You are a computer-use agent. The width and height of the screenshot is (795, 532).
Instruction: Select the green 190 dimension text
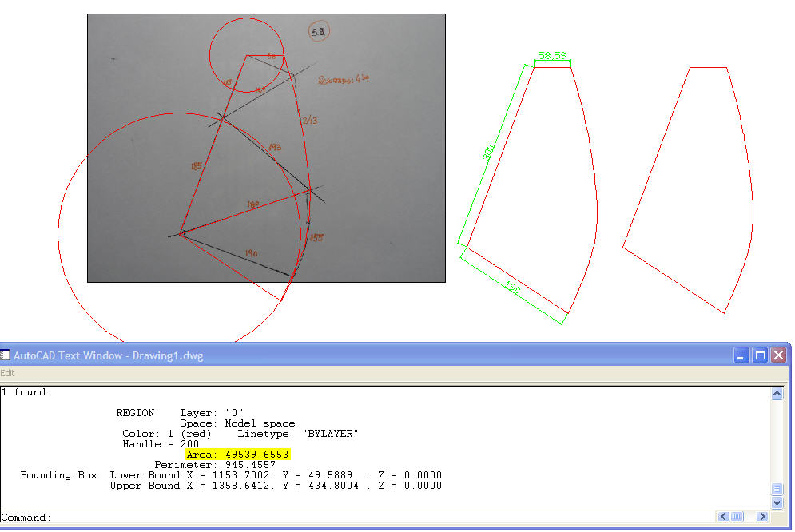(513, 288)
